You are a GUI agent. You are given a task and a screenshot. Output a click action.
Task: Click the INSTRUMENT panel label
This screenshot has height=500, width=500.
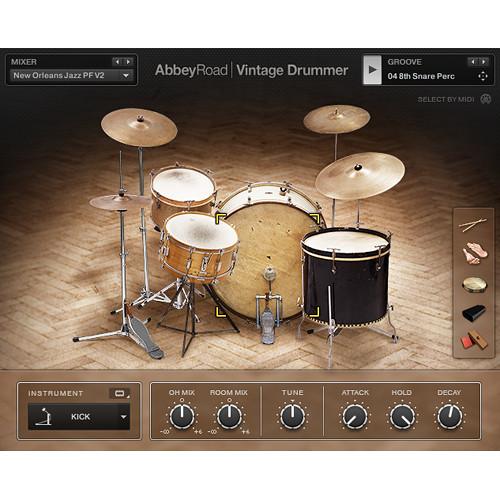pos(56,393)
